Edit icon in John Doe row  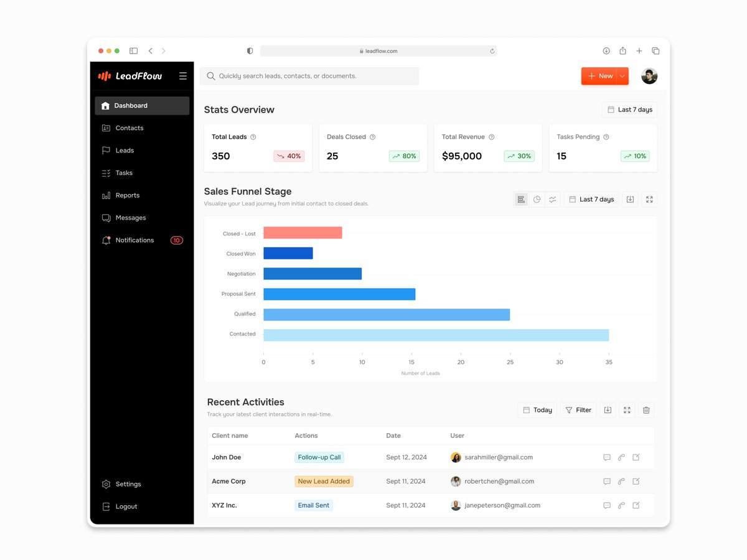pos(636,457)
